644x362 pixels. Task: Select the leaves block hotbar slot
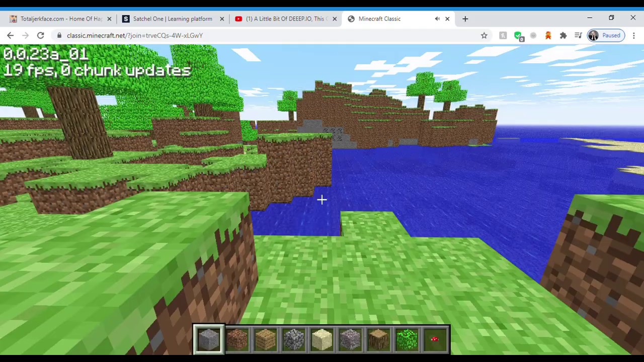point(407,340)
